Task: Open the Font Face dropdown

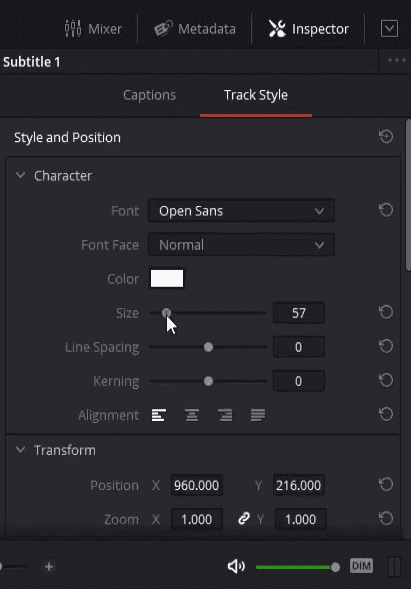Action: pos(241,245)
